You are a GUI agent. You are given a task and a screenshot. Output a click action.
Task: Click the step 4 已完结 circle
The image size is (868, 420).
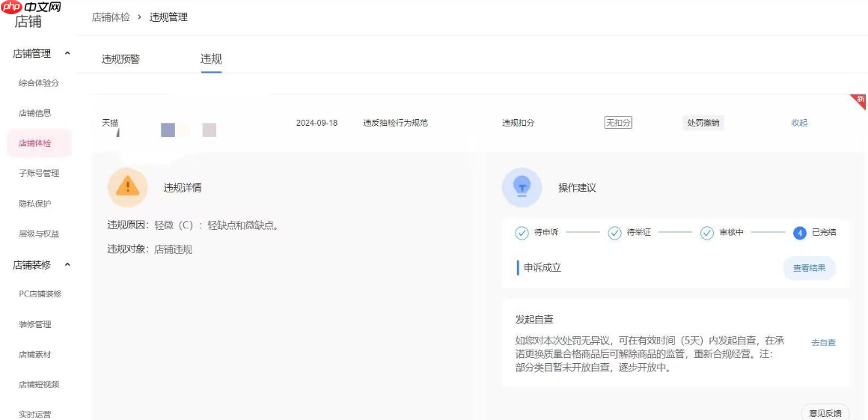[x=799, y=233]
